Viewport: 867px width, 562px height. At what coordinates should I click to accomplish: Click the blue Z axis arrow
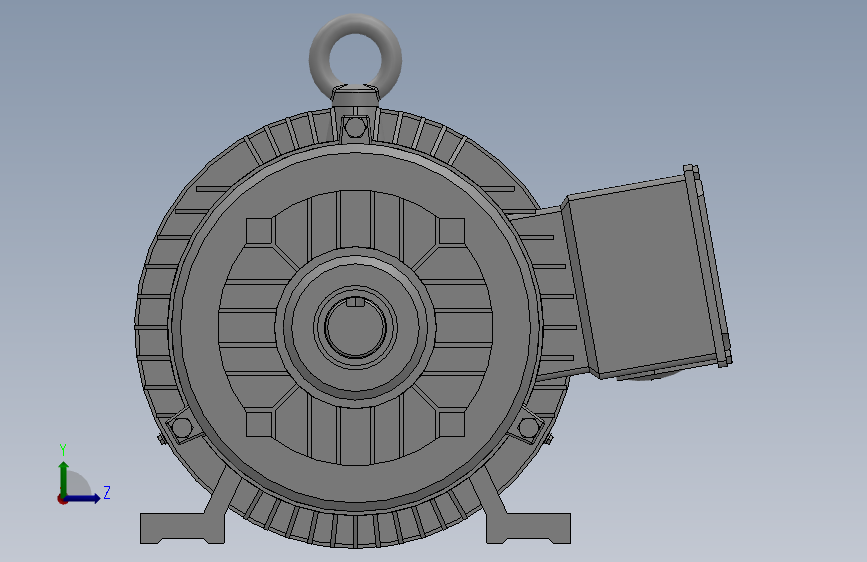coord(83,498)
